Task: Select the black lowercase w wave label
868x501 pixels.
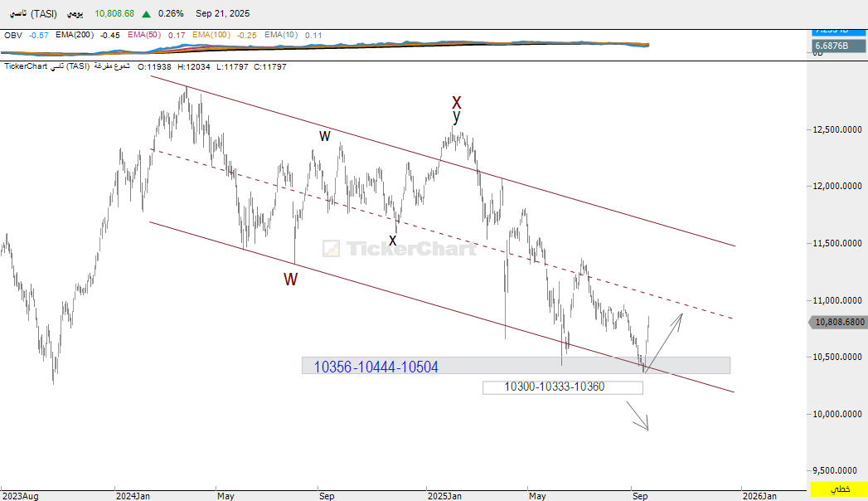Action: [325, 135]
